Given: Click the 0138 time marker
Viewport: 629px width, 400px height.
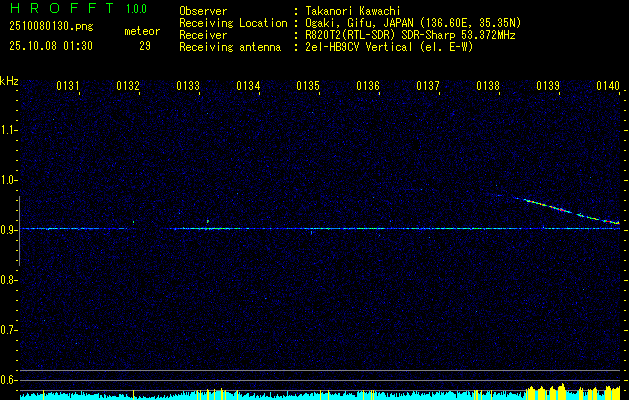Looking at the screenshot, I should click(488, 86).
